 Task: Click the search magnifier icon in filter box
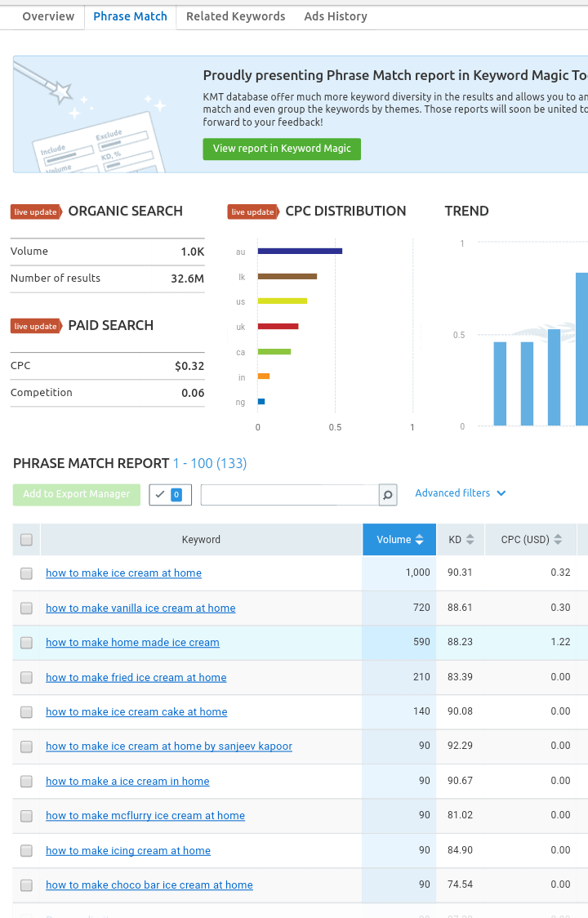tap(388, 494)
